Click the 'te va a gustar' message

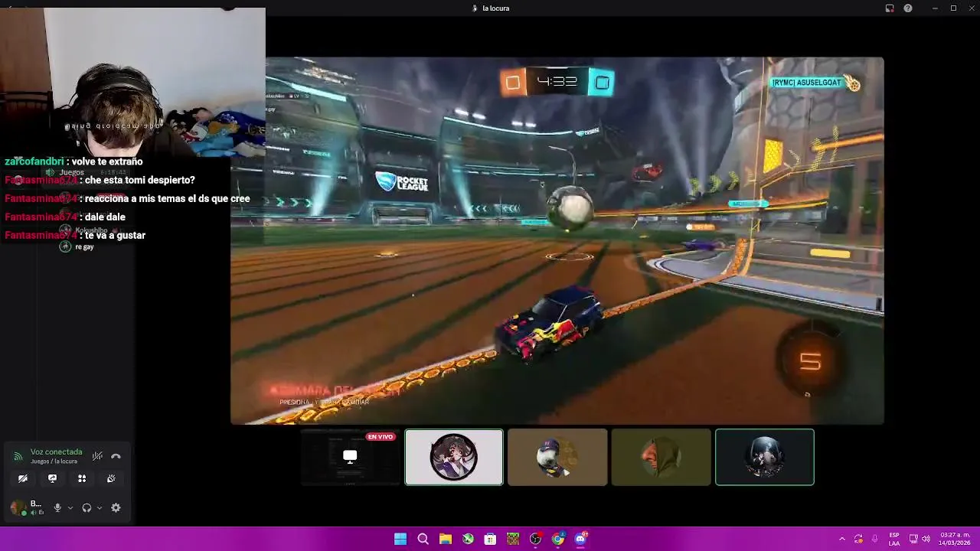[x=75, y=235]
